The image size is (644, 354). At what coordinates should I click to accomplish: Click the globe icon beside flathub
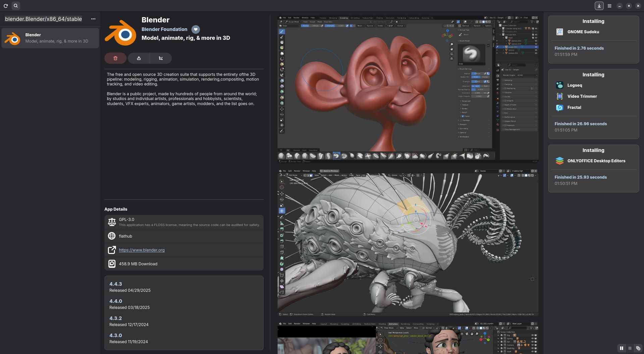112,236
